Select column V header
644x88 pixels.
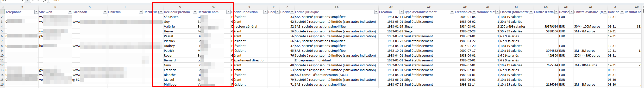[x=180, y=7]
